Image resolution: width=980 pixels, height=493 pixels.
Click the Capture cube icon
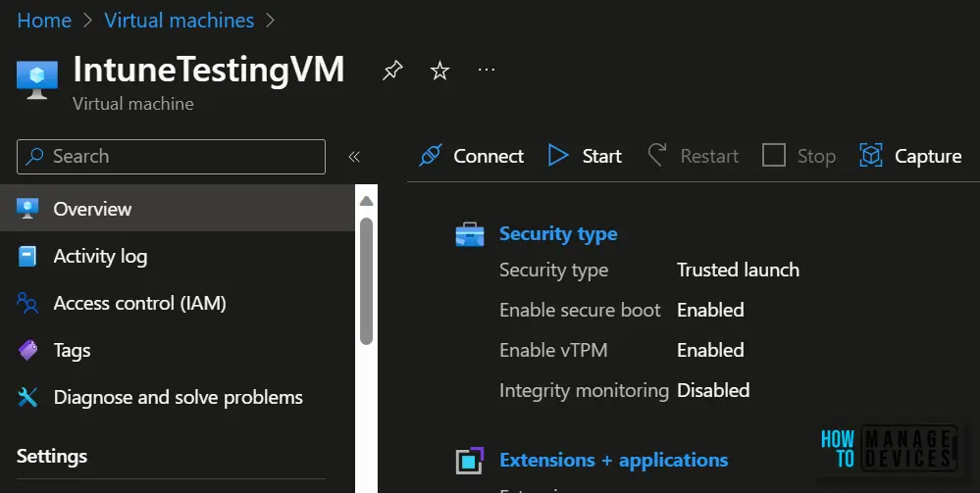pyautogui.click(x=871, y=156)
